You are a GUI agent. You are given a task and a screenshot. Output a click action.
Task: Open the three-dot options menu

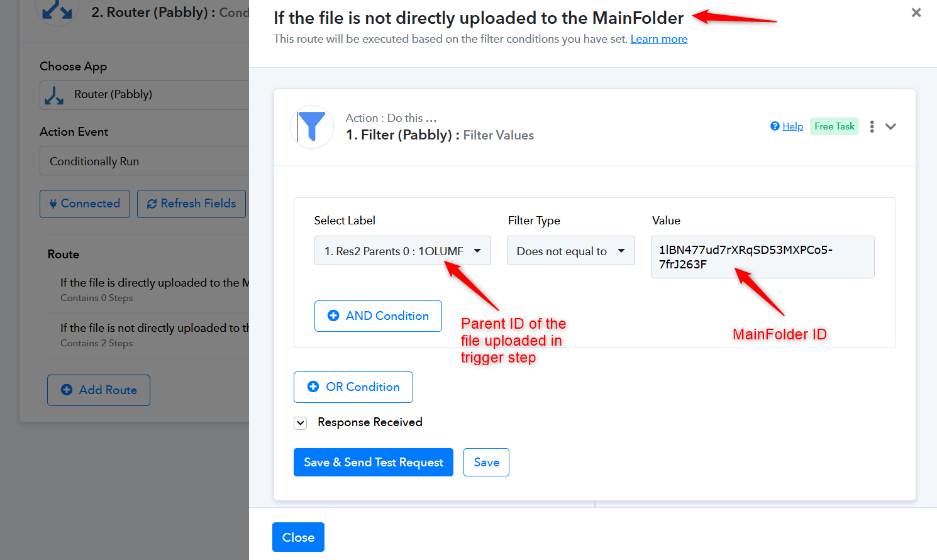(872, 126)
